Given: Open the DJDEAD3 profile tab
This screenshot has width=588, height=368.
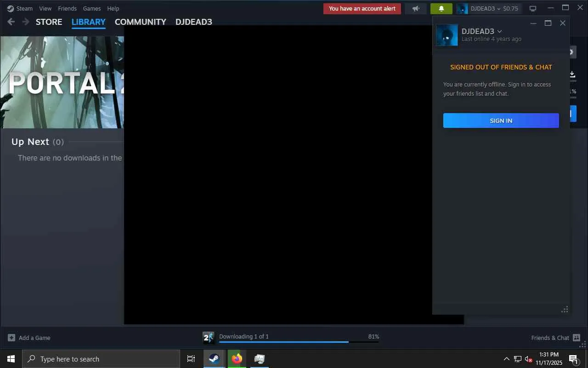Looking at the screenshot, I should coord(194,22).
